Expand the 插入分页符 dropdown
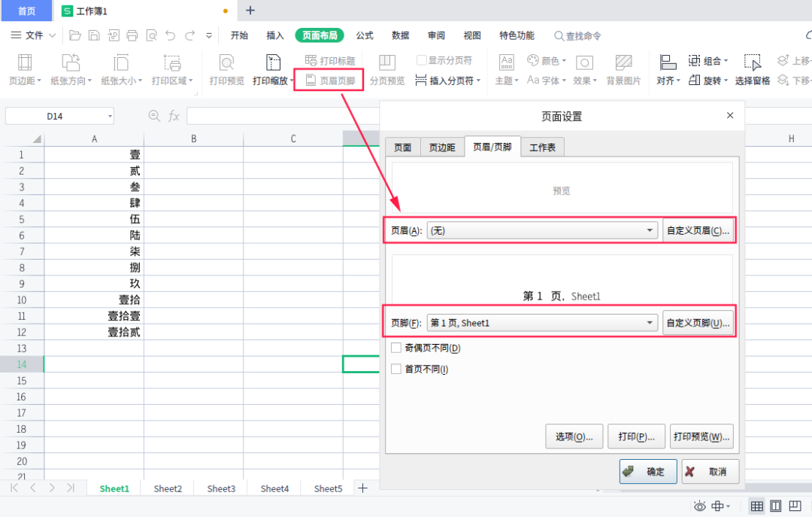812x517 pixels. (x=478, y=81)
